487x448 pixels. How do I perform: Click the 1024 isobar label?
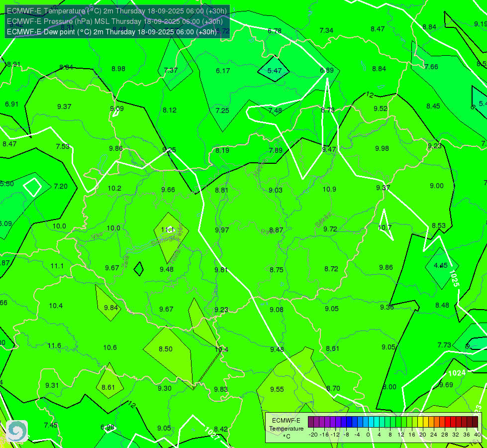[457, 373]
